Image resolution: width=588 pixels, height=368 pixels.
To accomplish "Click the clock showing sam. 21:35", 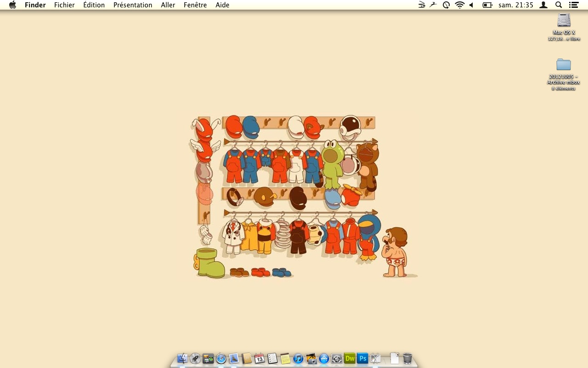I will (516, 5).
